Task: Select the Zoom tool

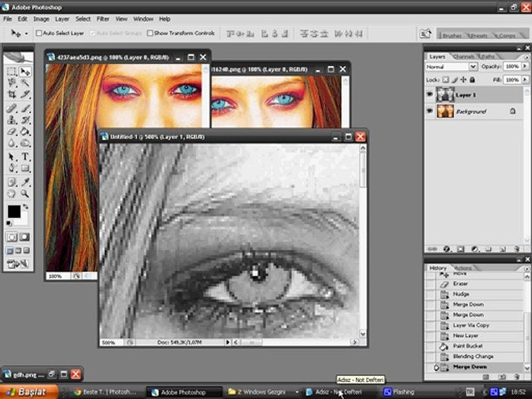Action: coord(25,194)
